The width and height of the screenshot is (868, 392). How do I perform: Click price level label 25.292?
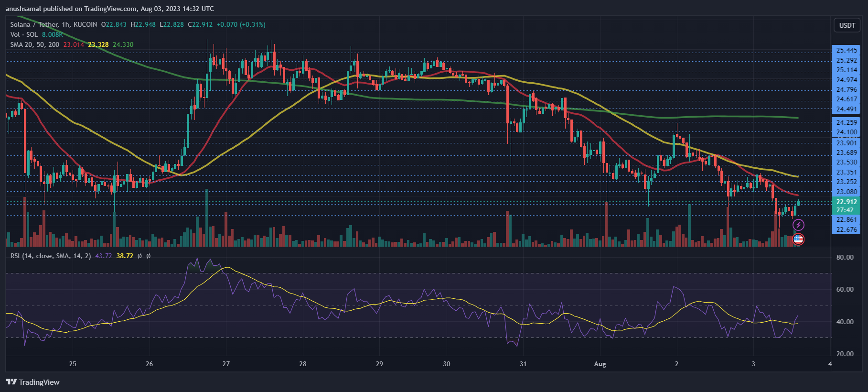tap(847, 60)
